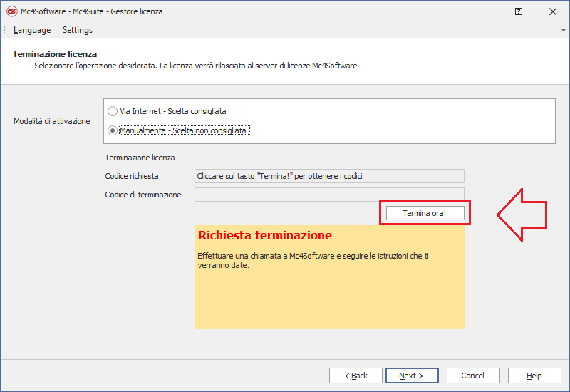Click the Terminazione licenza header title
Viewport: 570px width, 392px height.
click(x=55, y=54)
